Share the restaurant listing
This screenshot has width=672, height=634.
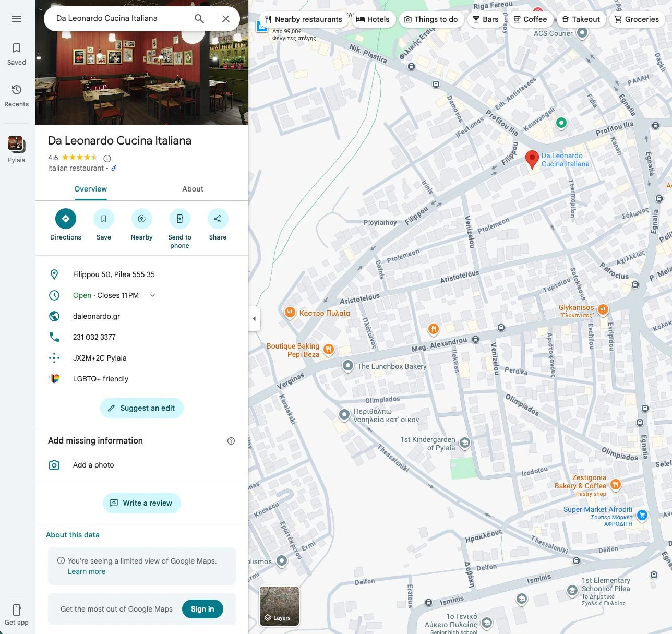coord(218,219)
